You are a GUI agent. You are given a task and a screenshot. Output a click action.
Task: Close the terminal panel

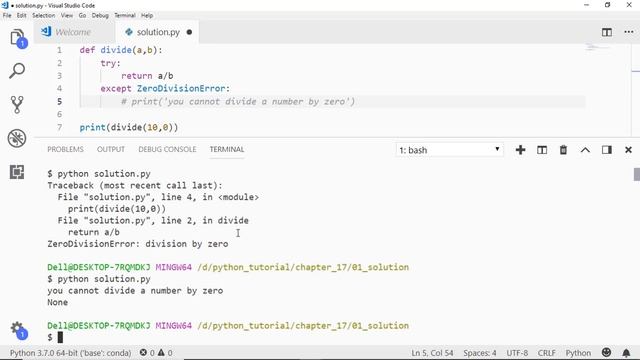(x=629, y=150)
